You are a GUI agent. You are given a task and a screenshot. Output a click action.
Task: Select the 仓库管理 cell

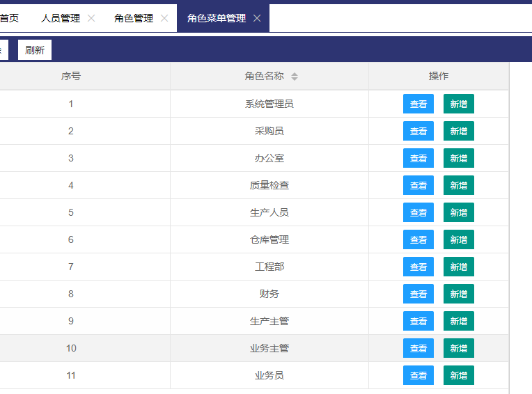[x=269, y=239]
